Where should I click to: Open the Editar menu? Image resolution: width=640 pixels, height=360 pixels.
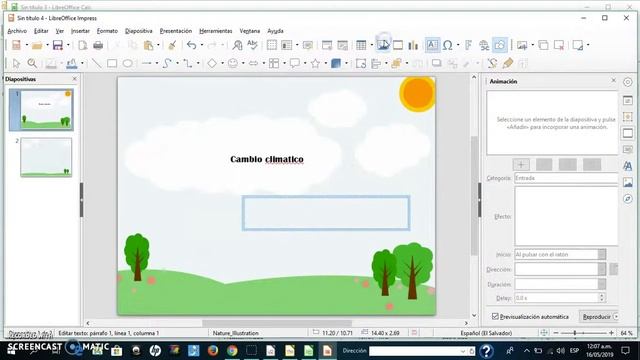click(41, 31)
